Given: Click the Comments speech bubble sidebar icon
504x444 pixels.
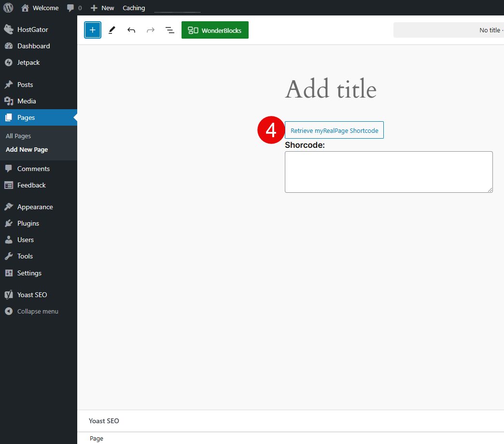Looking at the screenshot, I should 9,169.
